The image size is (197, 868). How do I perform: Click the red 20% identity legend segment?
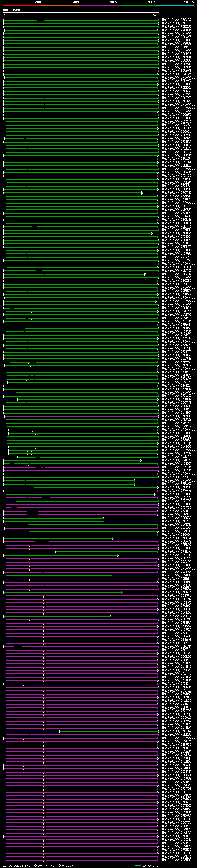(x=22, y=6)
